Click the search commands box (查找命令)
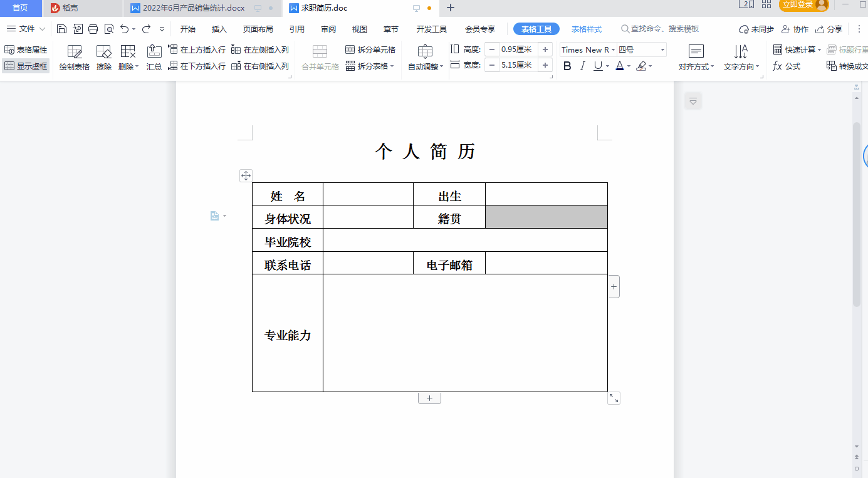The height and width of the screenshot is (478, 868). [x=660, y=29]
